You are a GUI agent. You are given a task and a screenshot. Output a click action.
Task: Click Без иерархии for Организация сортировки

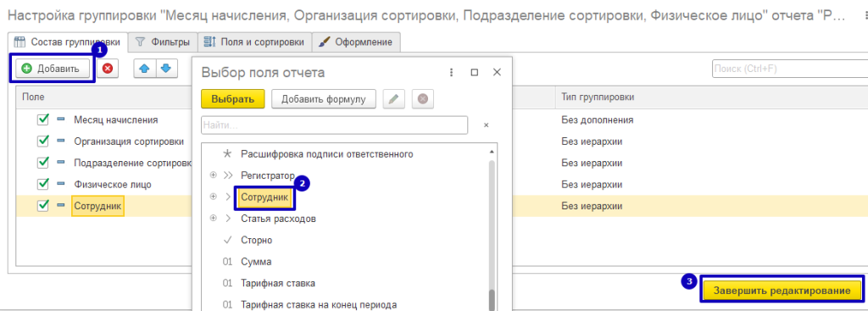click(592, 142)
